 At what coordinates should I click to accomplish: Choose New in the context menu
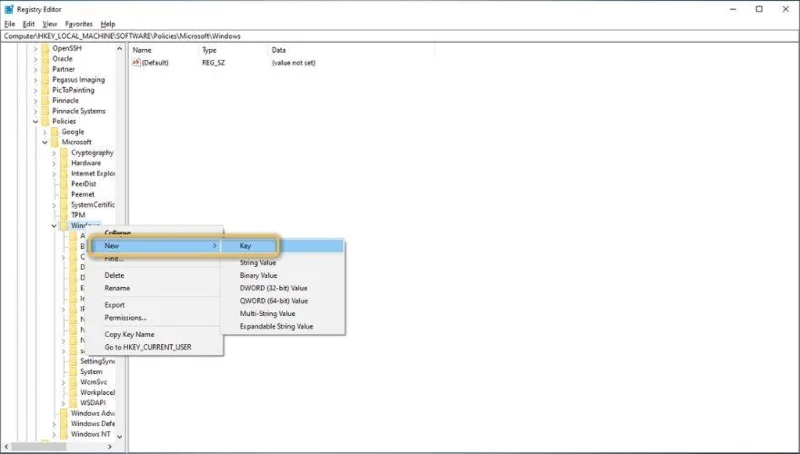click(155, 246)
